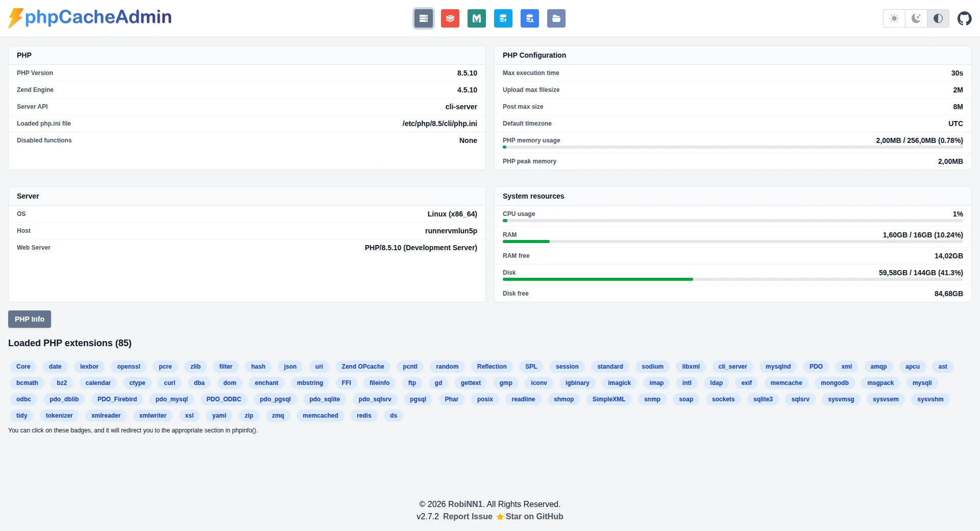Click the CPU usage progress bar
Screen dimensions: 980x531
[x=733, y=221]
